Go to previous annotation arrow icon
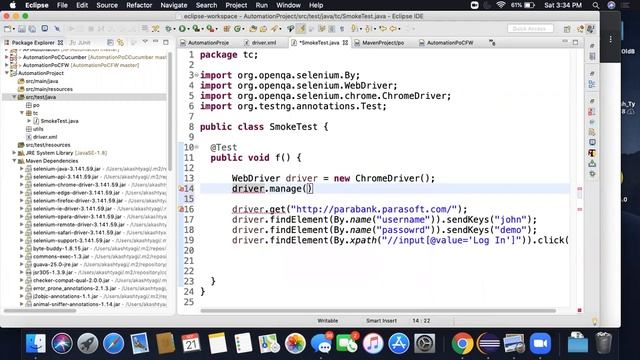The width and height of the screenshot is (640, 360). 367,29
